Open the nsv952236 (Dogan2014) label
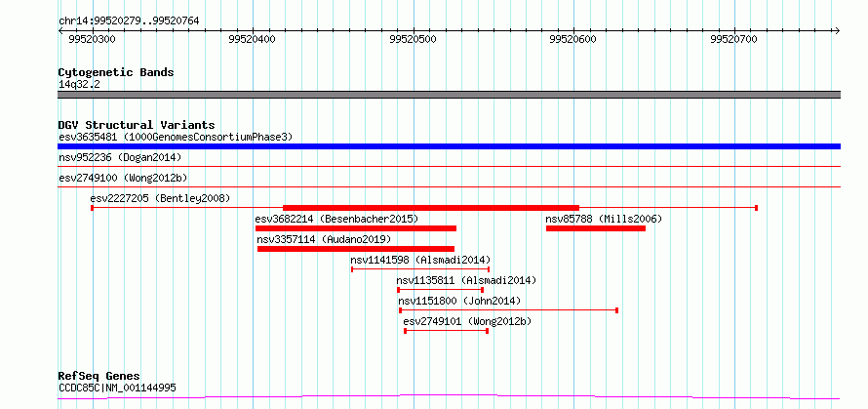868x409 pixels. 120,158
